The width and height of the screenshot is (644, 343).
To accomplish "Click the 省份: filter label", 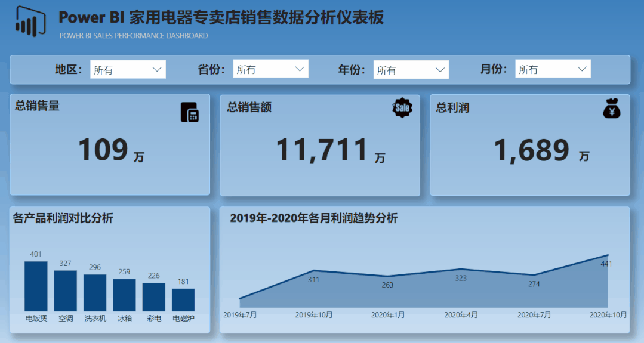I will pyautogui.click(x=211, y=69).
